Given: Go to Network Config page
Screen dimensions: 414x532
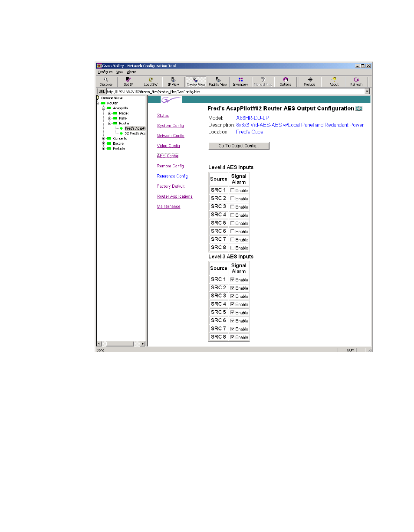Looking at the screenshot, I should point(171,136).
